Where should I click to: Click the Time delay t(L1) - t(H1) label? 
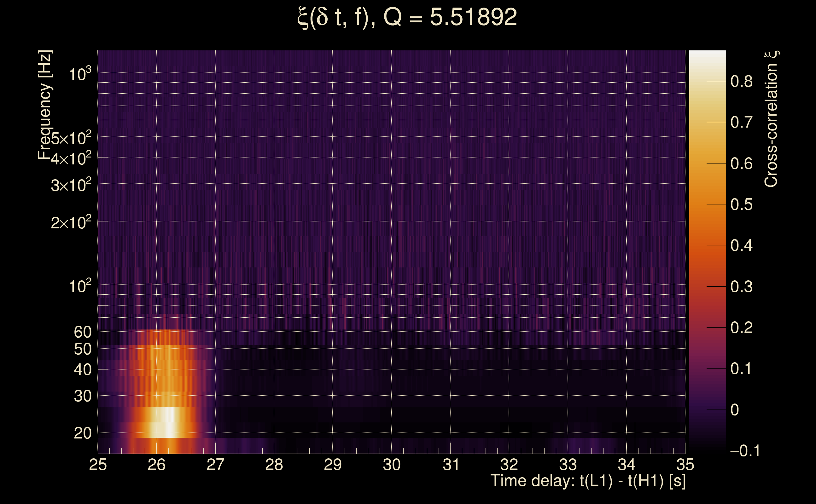[x=588, y=481]
